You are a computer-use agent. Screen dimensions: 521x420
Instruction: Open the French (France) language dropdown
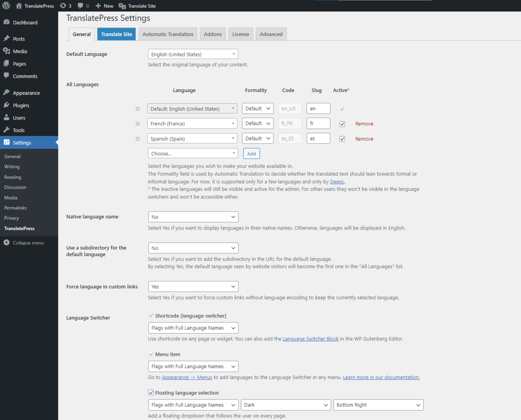pos(192,124)
